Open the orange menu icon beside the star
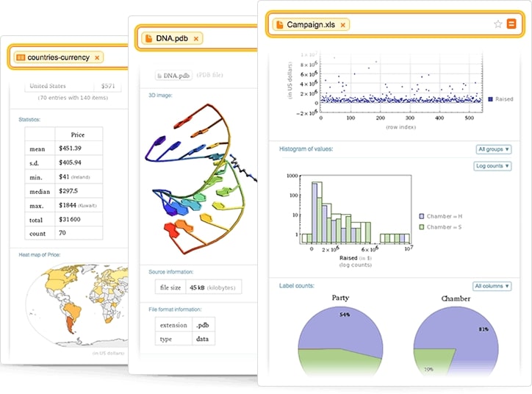This screenshot has width=532, height=394. (511, 24)
